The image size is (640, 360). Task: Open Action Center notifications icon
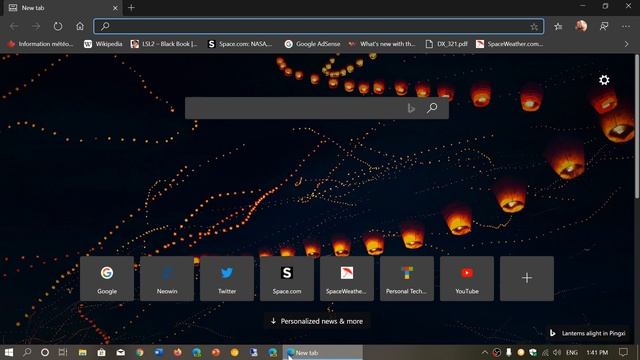623,352
